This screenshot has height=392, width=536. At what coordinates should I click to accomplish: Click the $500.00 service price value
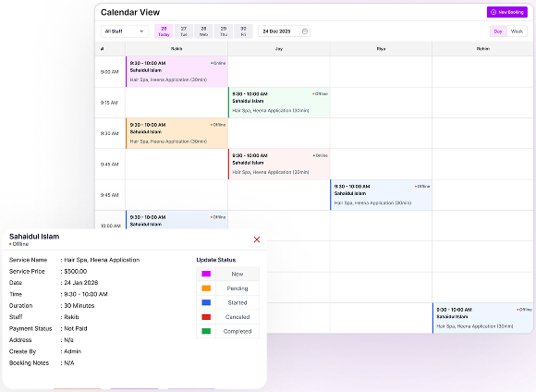point(76,271)
